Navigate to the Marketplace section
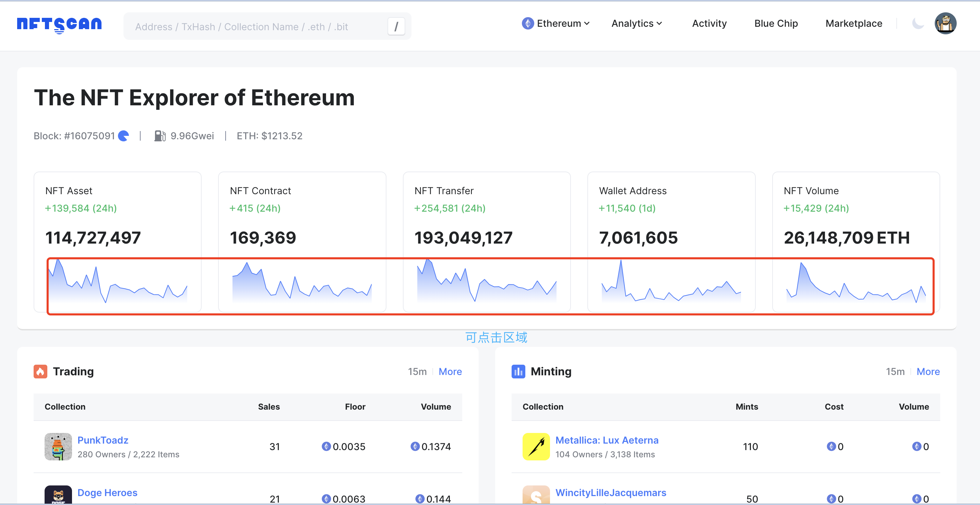This screenshot has height=505, width=980. click(854, 23)
